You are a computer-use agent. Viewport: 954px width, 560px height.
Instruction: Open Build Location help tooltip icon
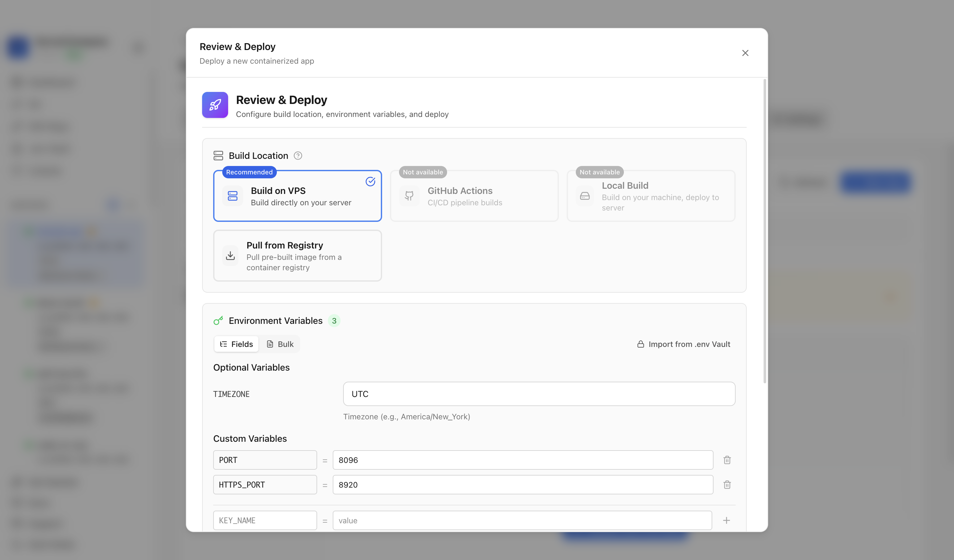(x=298, y=156)
